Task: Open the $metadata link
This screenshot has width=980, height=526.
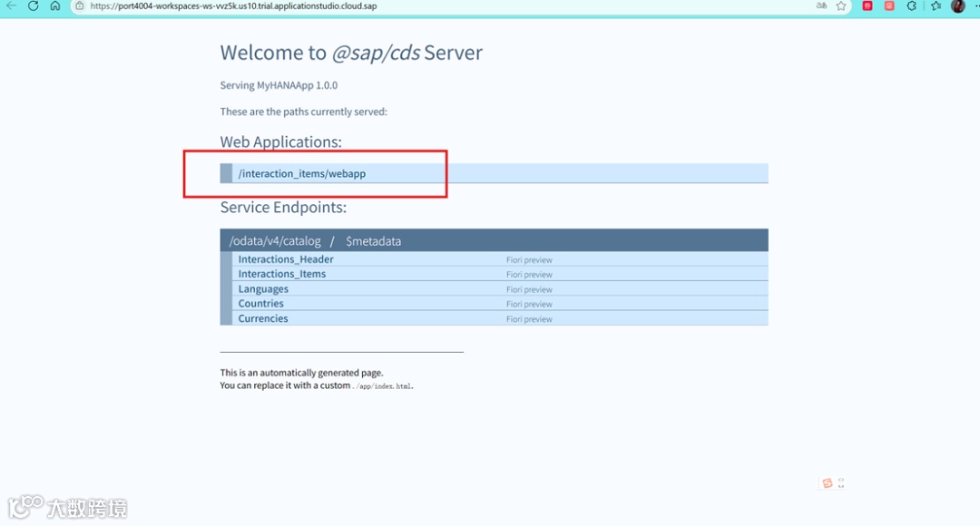Action: tap(373, 241)
